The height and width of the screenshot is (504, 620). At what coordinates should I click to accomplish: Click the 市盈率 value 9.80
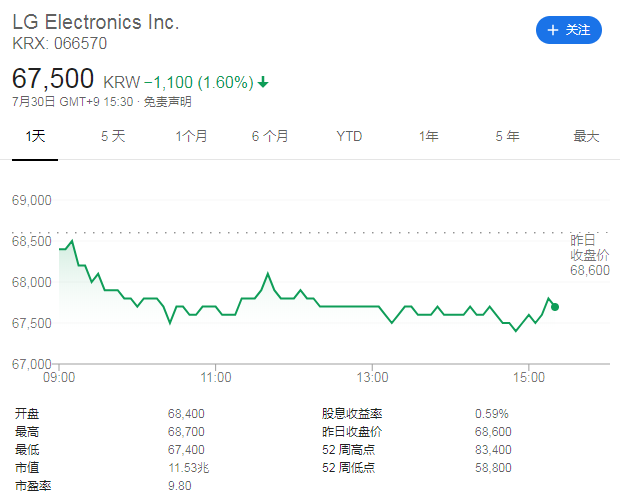(x=179, y=486)
